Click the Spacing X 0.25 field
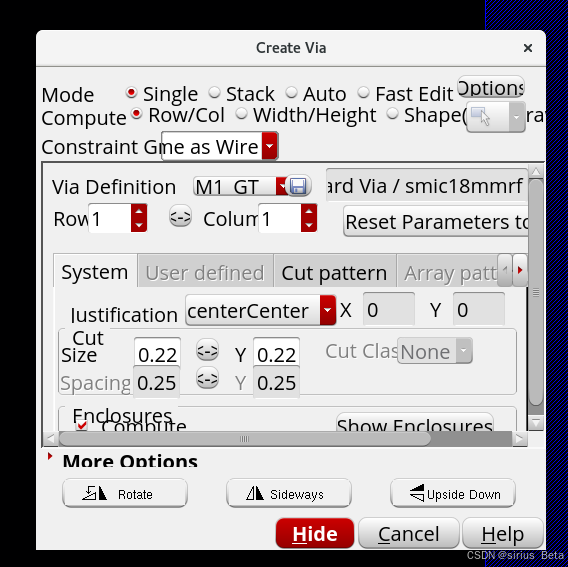 (x=156, y=382)
